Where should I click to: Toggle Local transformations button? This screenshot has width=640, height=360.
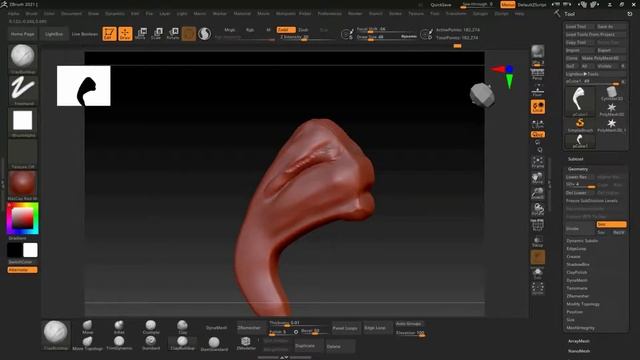click(538, 107)
